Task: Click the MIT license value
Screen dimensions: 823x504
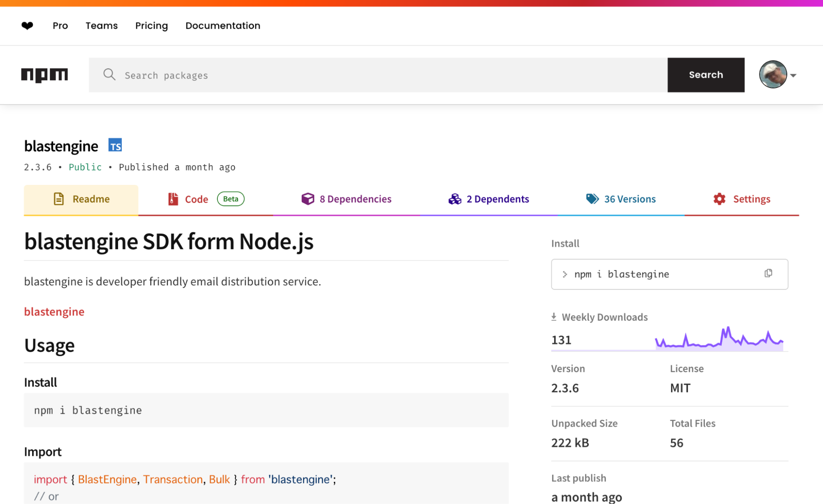Action: pyautogui.click(x=680, y=388)
